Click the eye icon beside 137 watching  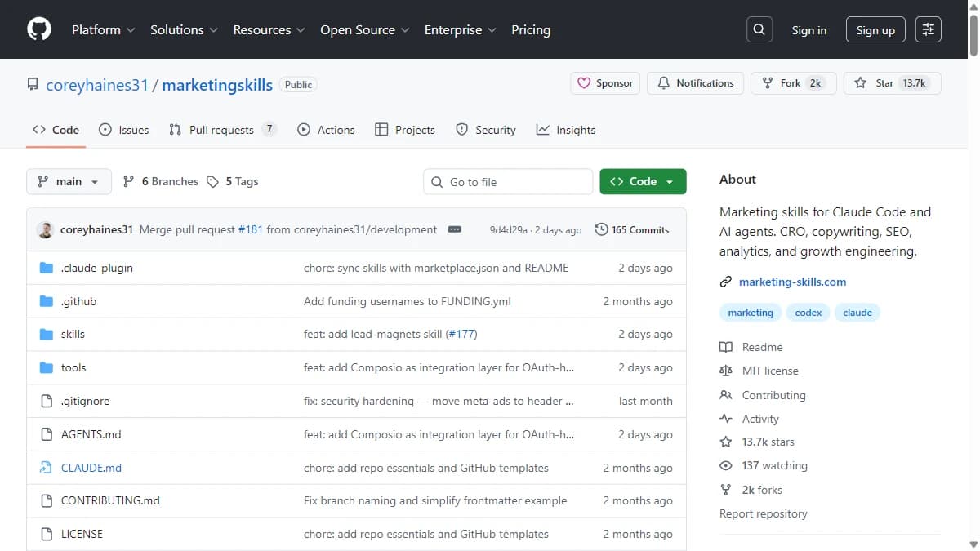pos(726,465)
